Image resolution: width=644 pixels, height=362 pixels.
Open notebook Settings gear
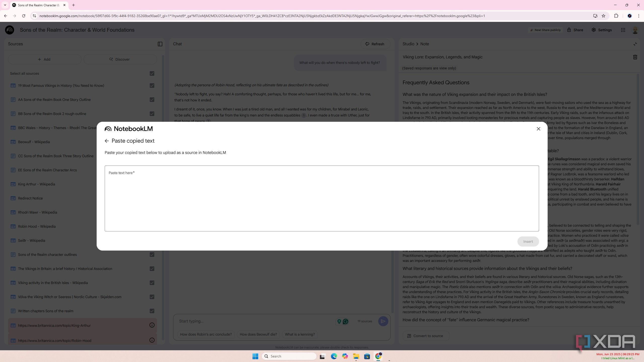[x=601, y=30]
